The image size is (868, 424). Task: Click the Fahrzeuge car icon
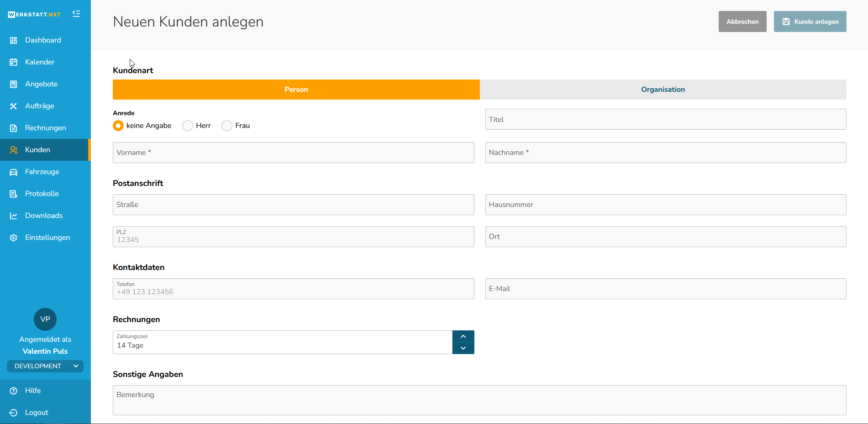click(14, 172)
